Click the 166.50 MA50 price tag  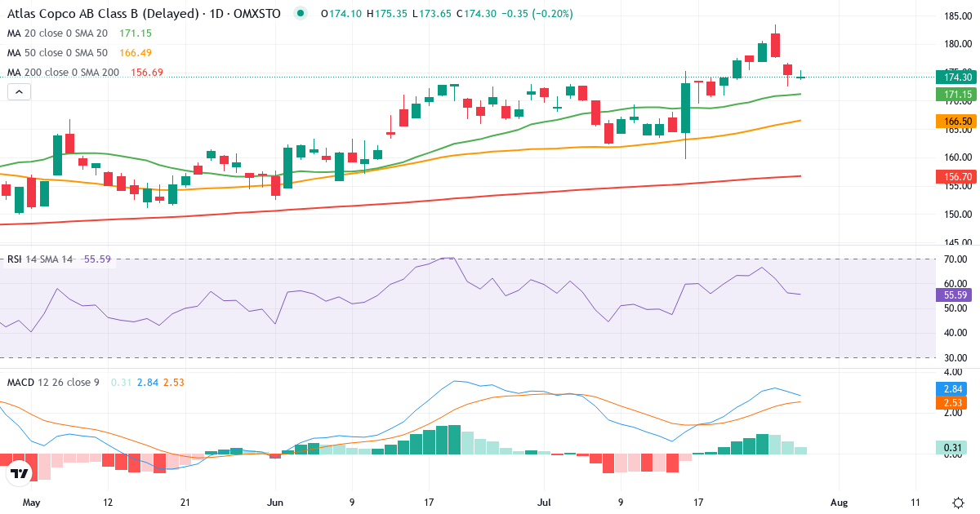click(956, 121)
